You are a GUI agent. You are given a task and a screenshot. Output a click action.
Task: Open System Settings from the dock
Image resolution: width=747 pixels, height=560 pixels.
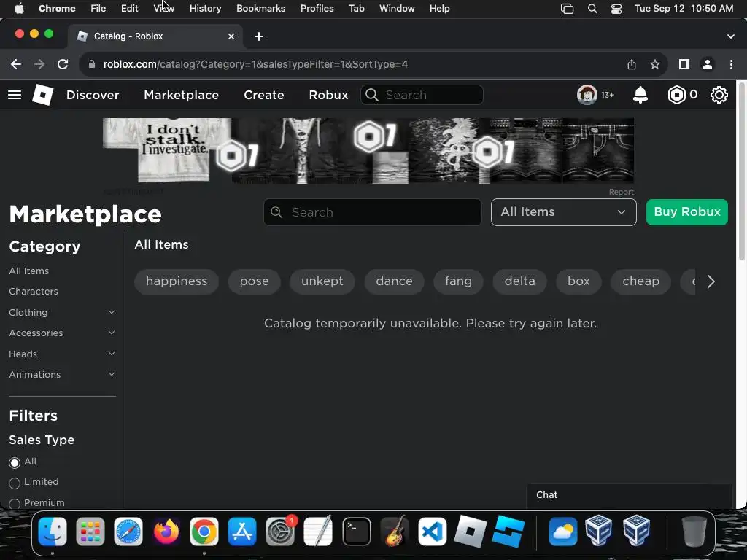tap(280, 532)
